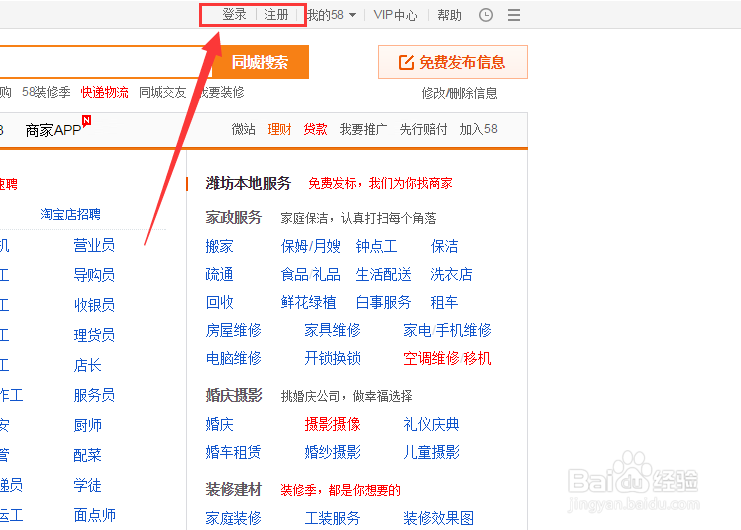Open the hamburger menu icon
741x530 pixels.
click(x=514, y=15)
